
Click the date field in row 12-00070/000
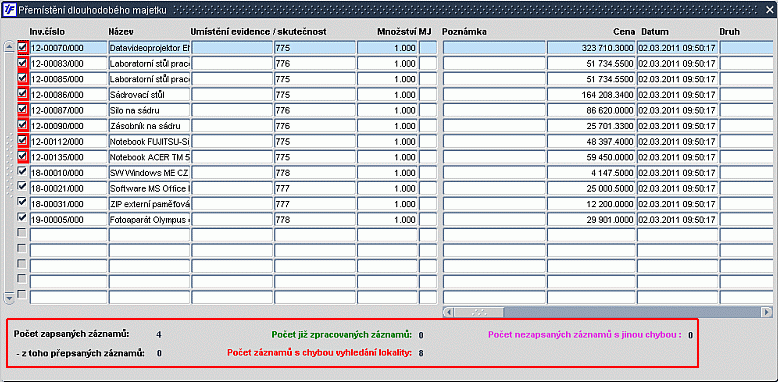(x=677, y=48)
